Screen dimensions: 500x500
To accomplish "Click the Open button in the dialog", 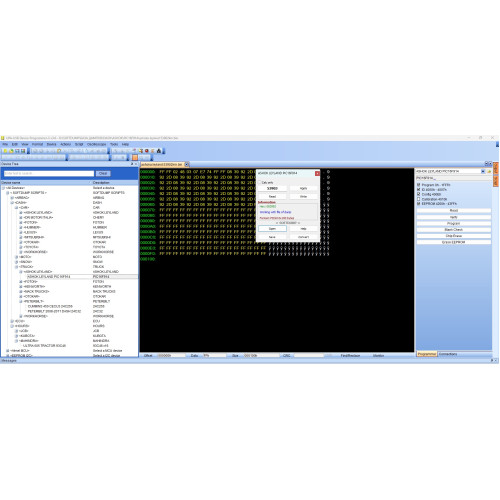I will coord(272,229).
